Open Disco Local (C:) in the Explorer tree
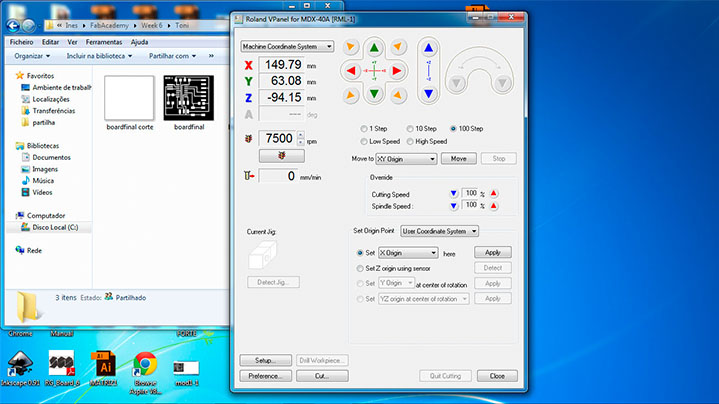This screenshot has height=404, width=719. pyautogui.click(x=55, y=227)
